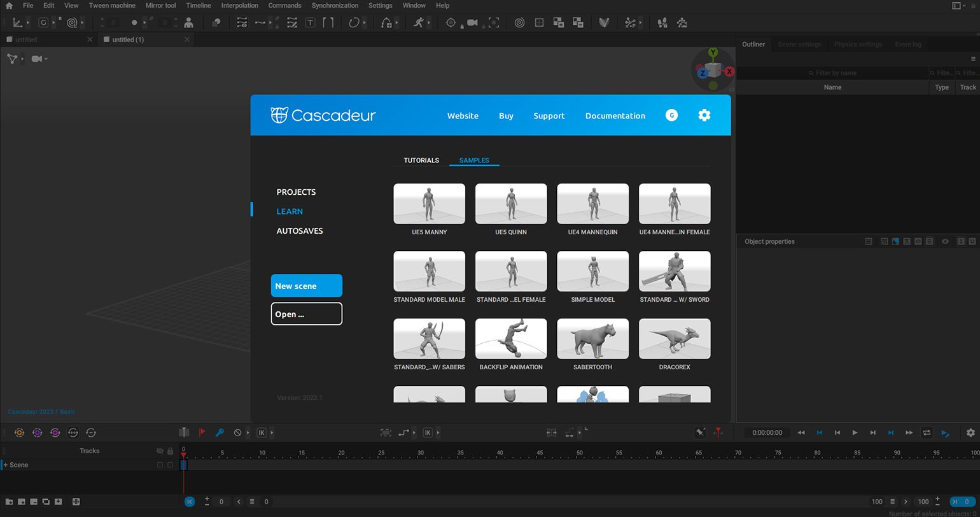Viewport: 980px width, 517px height.
Task: Toggle the Scene track visibility checkbox
Action: 160,465
